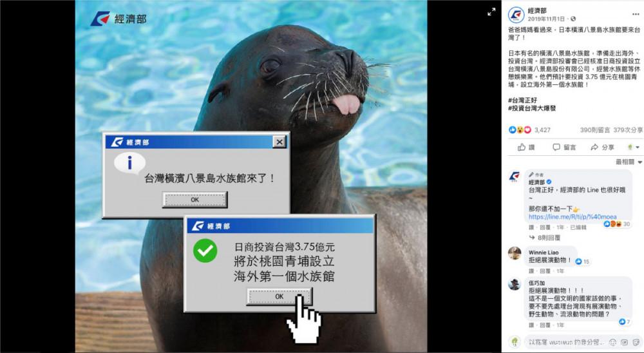Open the GIF picker in comment box
Screen dimensions: 644x353
tap(624, 342)
